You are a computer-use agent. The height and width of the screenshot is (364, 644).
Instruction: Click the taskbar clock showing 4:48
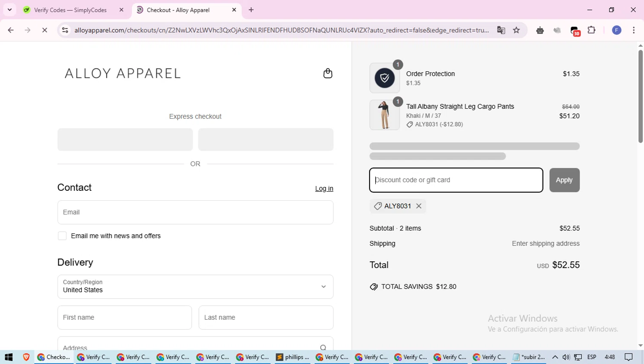coord(610,357)
